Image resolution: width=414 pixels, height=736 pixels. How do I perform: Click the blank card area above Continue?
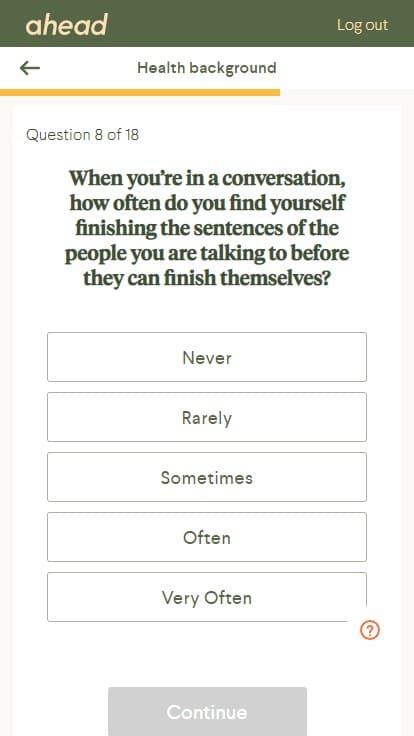[207, 657]
